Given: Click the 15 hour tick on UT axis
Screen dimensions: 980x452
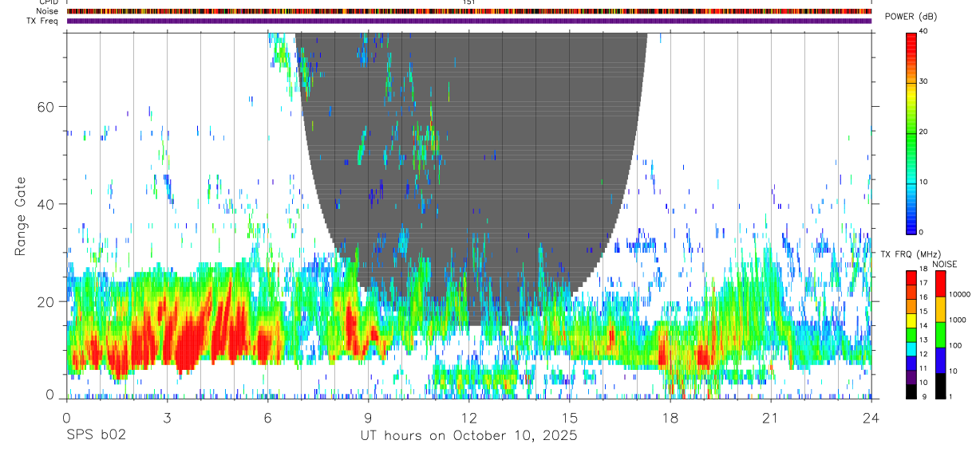Looking at the screenshot, I should [x=569, y=417].
